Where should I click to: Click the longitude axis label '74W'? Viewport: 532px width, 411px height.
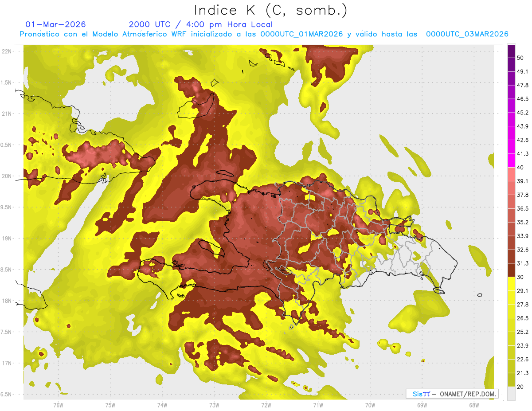tap(162, 405)
